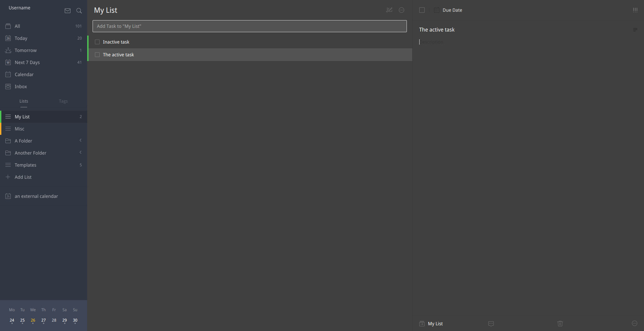Open the My List more-options menu
Viewport: 644px width, 331px height.
point(401,10)
